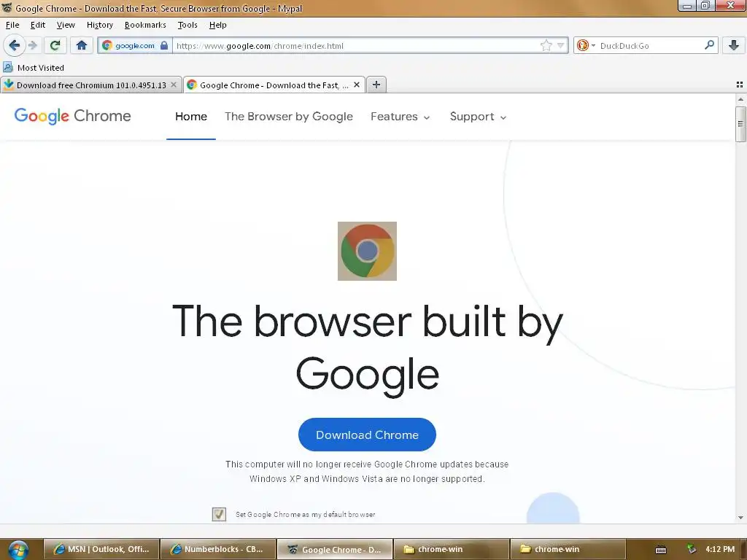Click the large Chrome logo image
747x560 pixels.
[x=368, y=251]
